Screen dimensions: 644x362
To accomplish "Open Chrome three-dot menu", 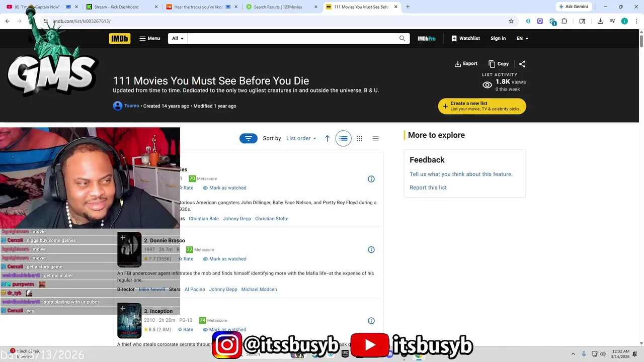I will tap(636, 21).
